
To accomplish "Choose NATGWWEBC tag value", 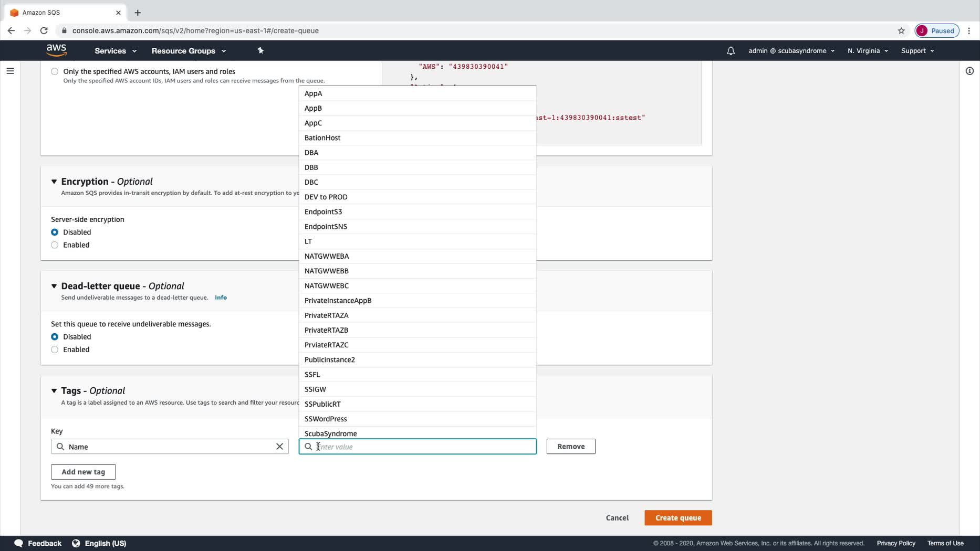I will coord(418,285).
